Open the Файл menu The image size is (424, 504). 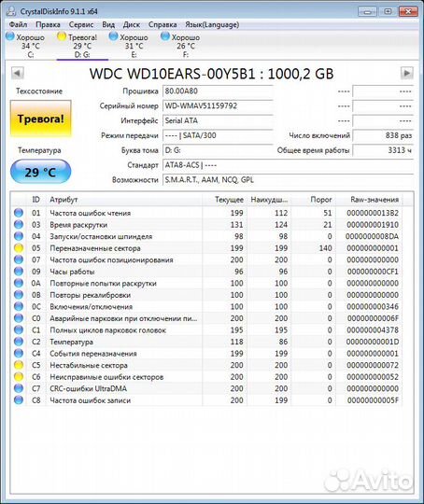[18, 25]
